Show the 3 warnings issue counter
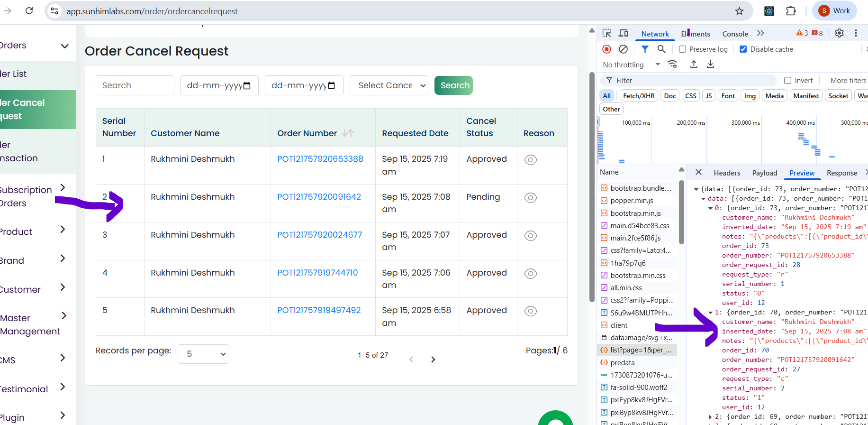Viewport: 868px width, 425px height. 802,33
